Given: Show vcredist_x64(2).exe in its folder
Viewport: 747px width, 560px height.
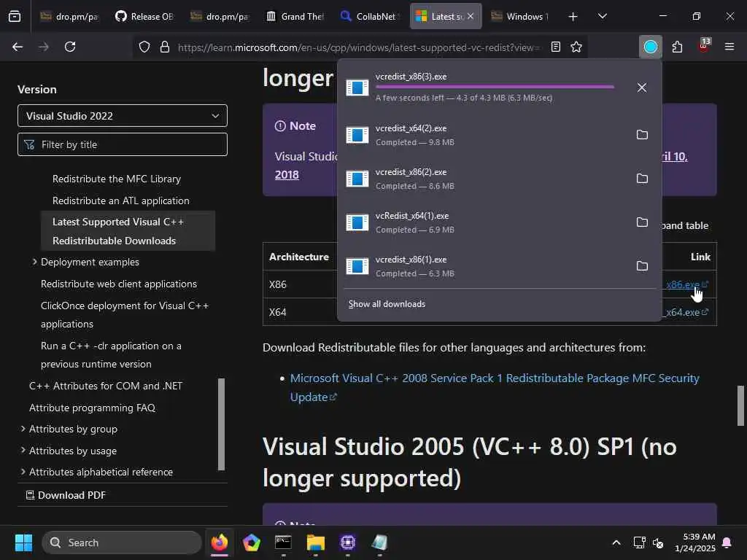Looking at the screenshot, I should click(642, 135).
